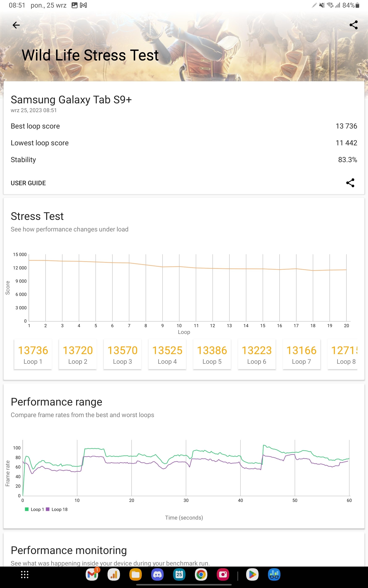The width and height of the screenshot is (368, 588).
Task: Select the Loop 5 score card 13386
Action: 212,354
